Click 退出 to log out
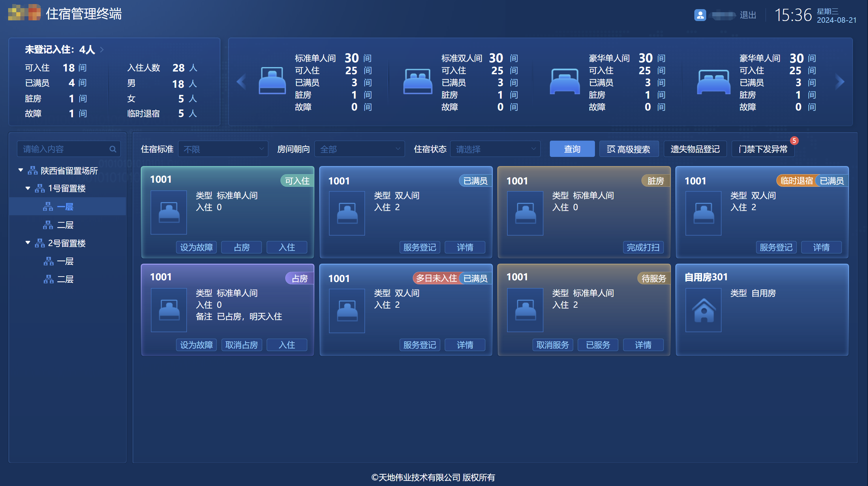The width and height of the screenshot is (868, 486). pyautogui.click(x=748, y=15)
